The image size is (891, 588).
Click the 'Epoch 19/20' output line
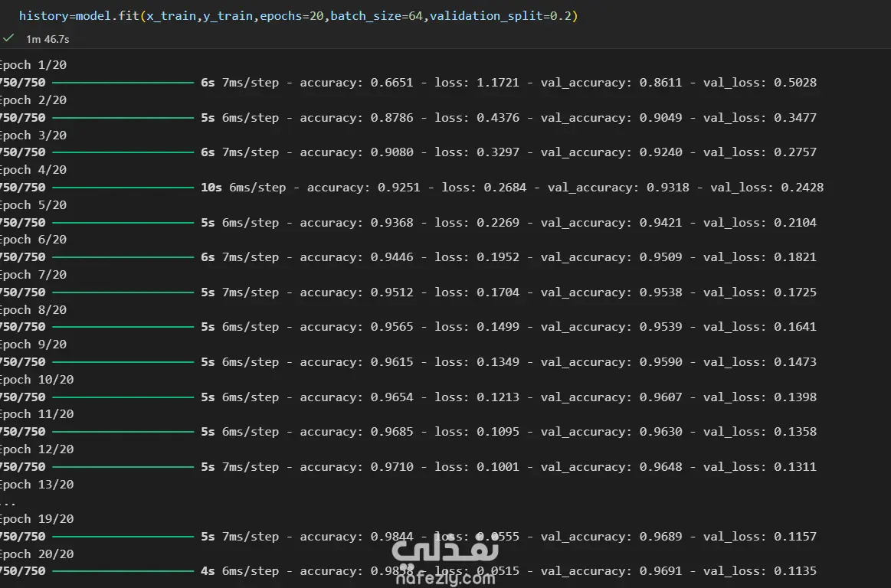37,519
